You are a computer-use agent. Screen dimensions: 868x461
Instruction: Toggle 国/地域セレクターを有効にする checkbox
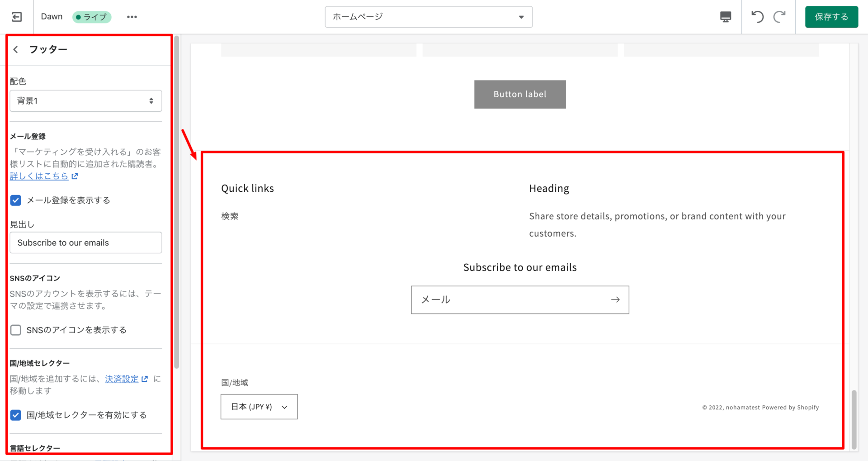click(16, 415)
